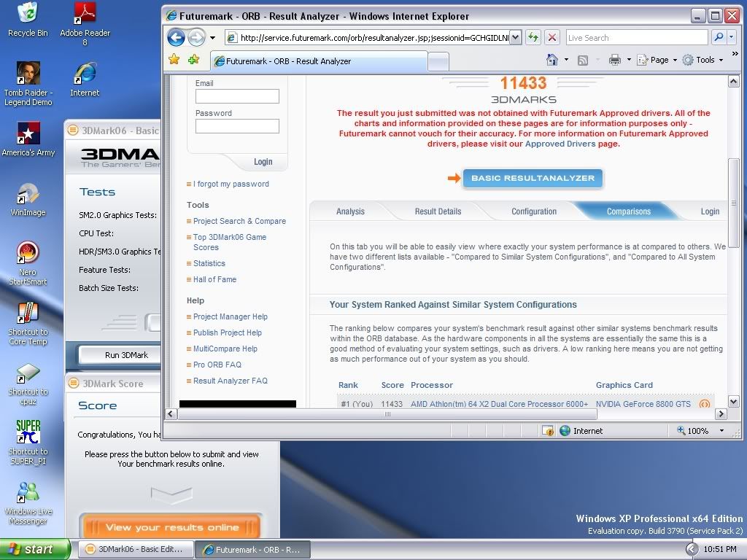Click the Password input field
747x560 pixels.
coord(237,126)
